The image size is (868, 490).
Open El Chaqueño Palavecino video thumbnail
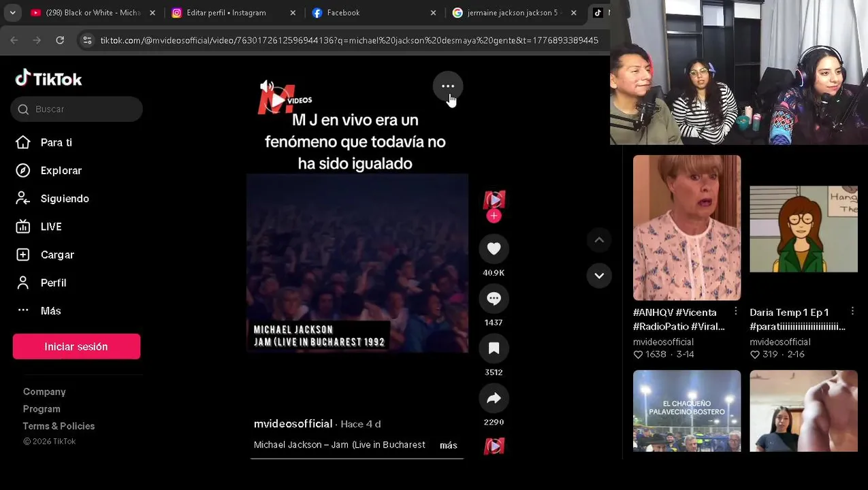[x=687, y=411]
